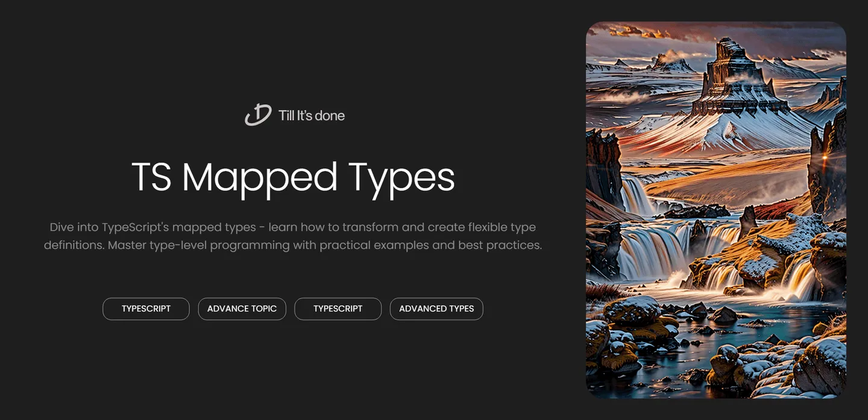The image size is (868, 420).
Task: Click the Till It's done logo icon
Action: click(258, 114)
